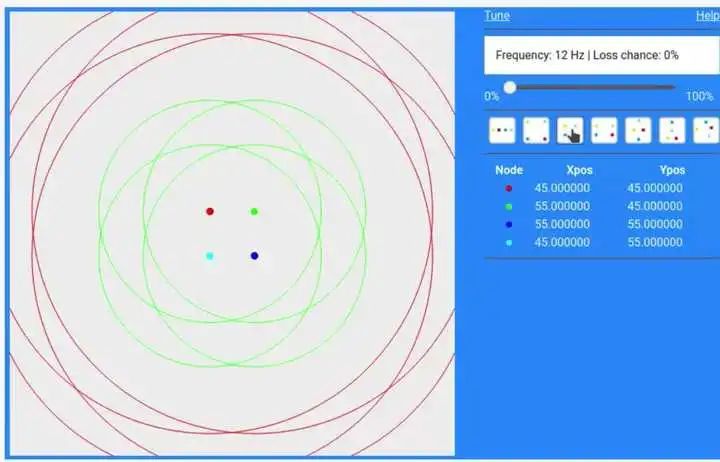
Task: Click the Ypos column header
Action: 672,170
